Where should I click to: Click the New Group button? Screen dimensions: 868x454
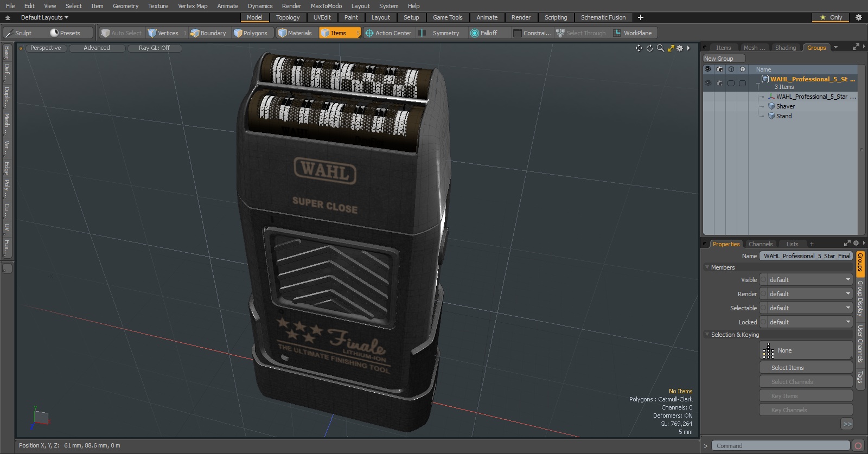tap(723, 59)
